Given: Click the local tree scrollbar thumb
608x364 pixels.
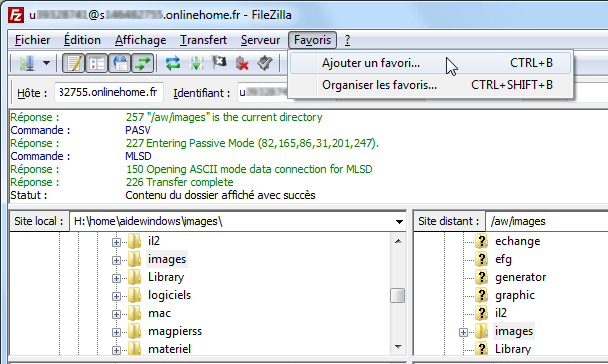Looking at the screenshot, I should coord(398,295).
